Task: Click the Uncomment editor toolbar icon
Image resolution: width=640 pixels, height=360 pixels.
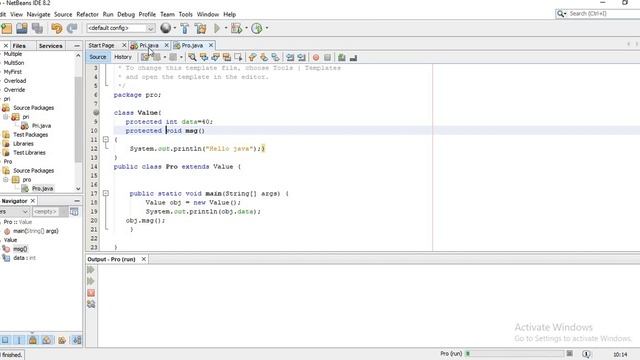Action: [x=353, y=58]
